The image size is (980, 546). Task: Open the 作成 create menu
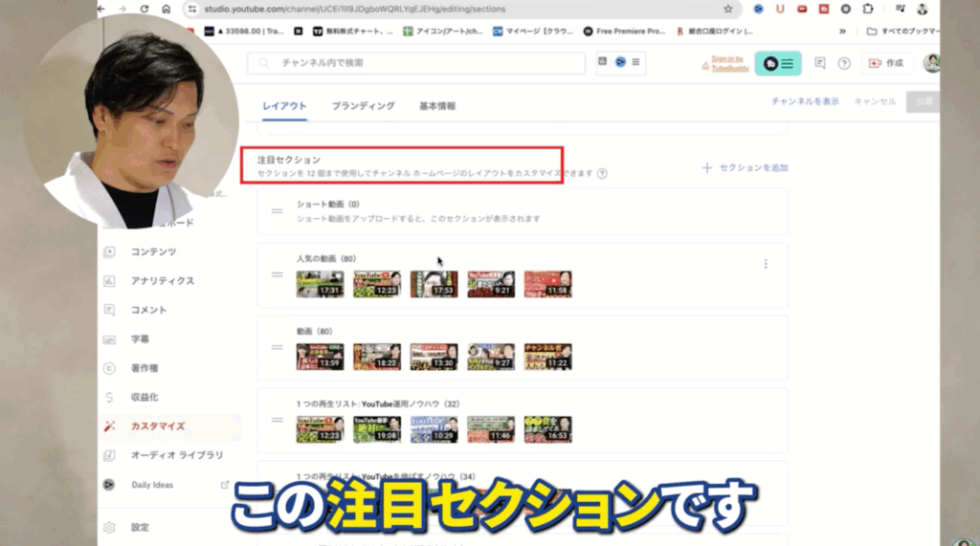[885, 63]
